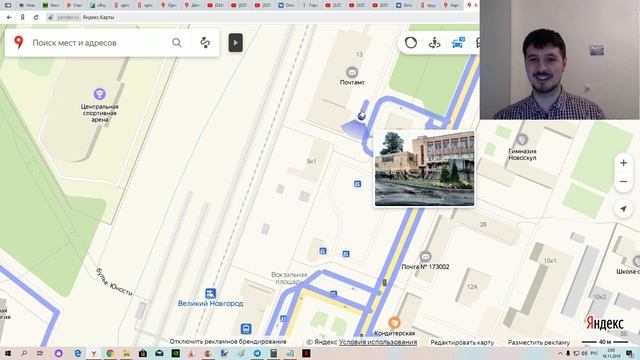Open Google Chrome from the taskbar
640x360 pixels.
110,353
